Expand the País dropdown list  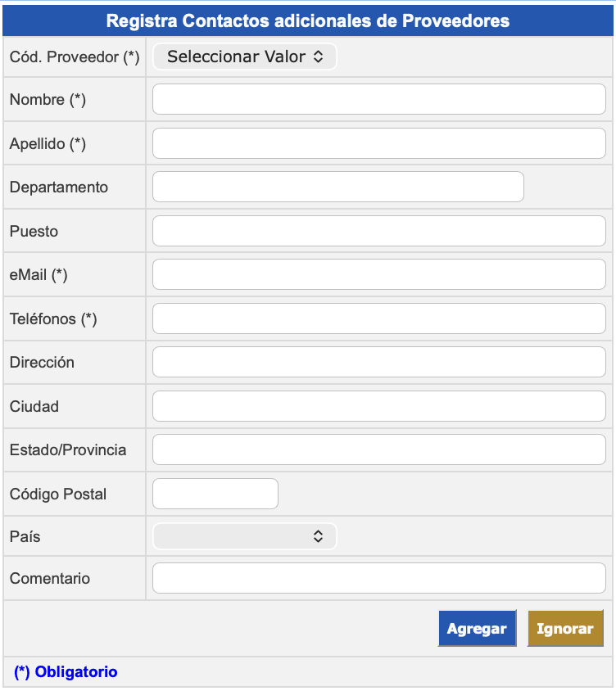click(244, 537)
